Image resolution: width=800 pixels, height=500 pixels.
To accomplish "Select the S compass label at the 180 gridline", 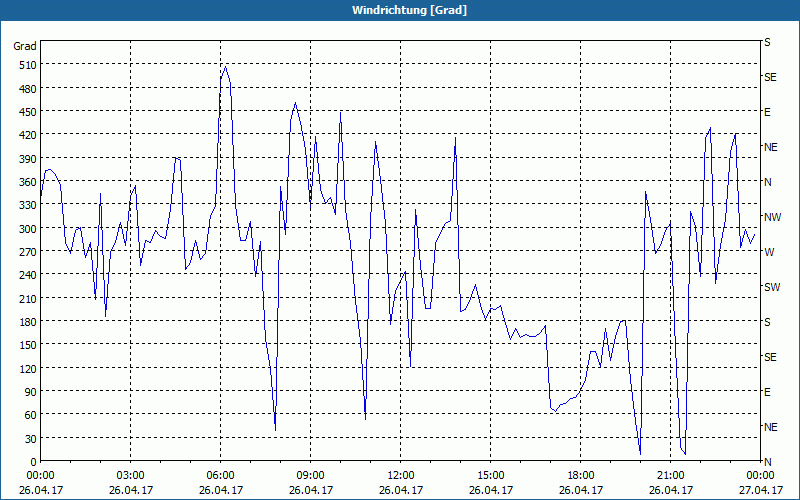I will pyautogui.click(x=767, y=322).
